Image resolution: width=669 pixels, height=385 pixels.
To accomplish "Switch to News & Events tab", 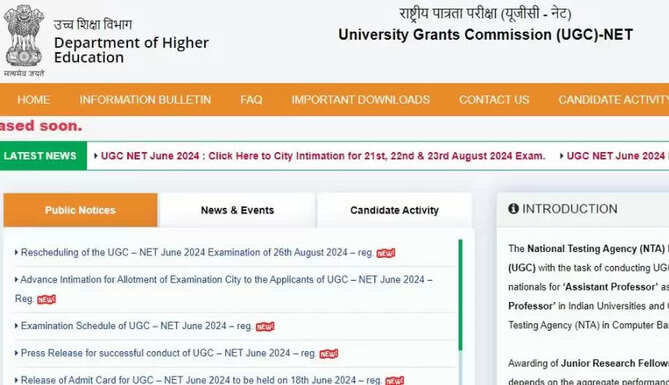I will (237, 210).
